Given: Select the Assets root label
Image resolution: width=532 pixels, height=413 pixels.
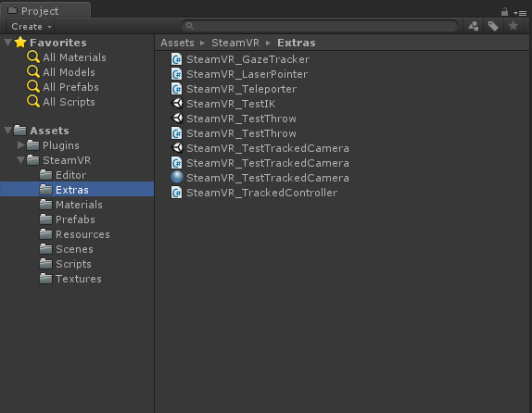Looking at the screenshot, I should (x=49, y=131).
